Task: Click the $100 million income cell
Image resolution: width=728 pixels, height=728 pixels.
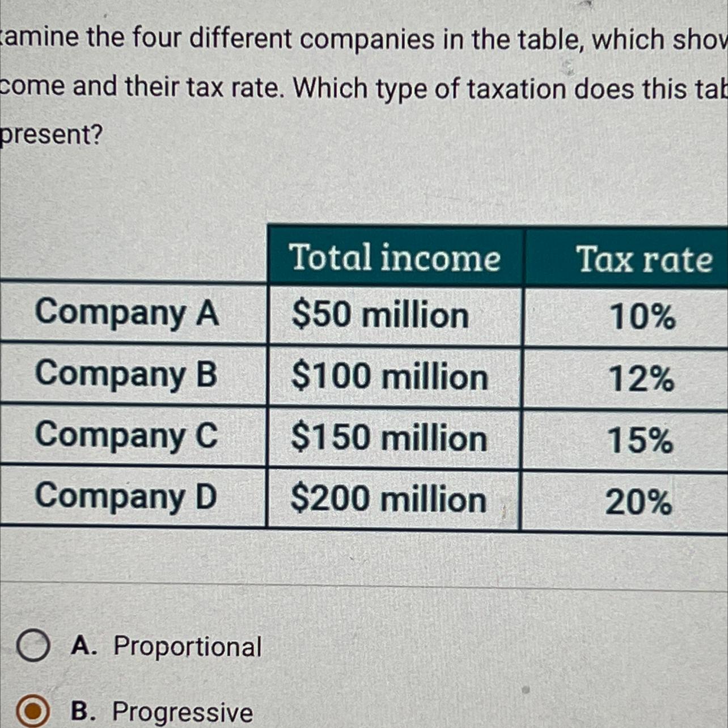Action: 395,378
